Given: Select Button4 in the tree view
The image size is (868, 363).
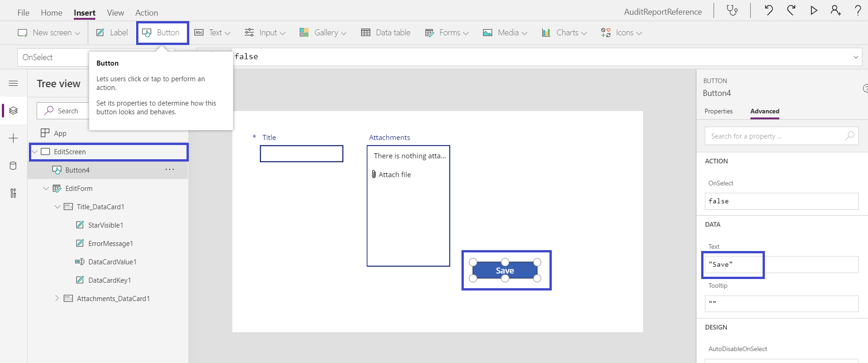Looking at the screenshot, I should pos(77,170).
